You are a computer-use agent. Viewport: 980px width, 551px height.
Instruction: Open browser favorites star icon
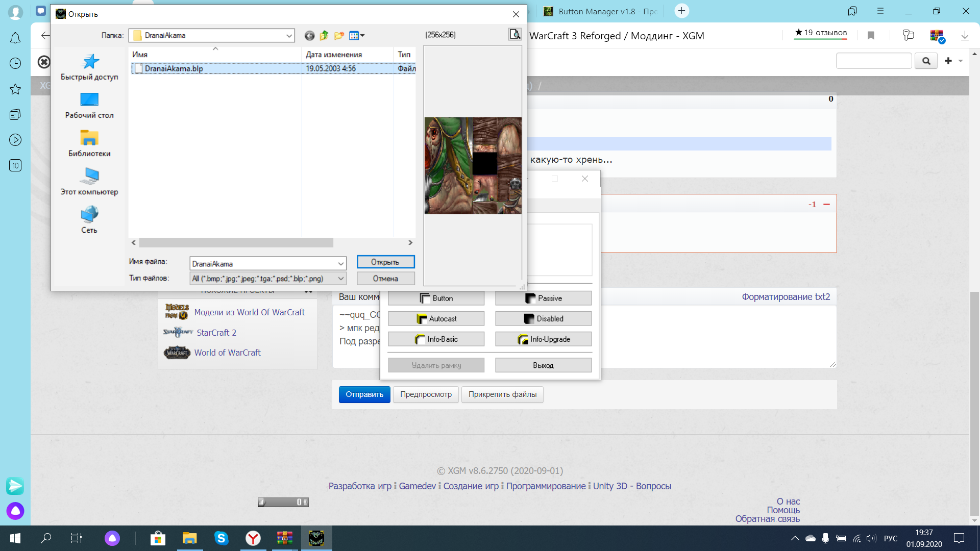pyautogui.click(x=15, y=89)
